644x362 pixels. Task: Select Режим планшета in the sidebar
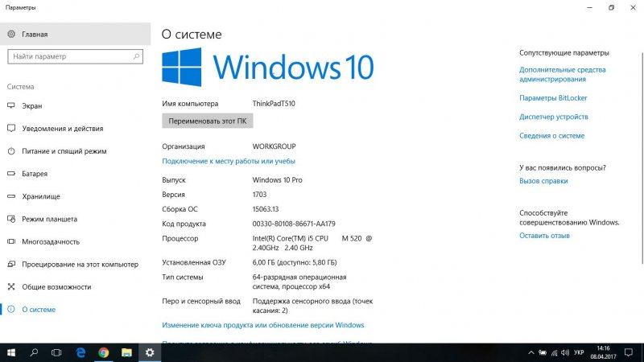[50, 219]
